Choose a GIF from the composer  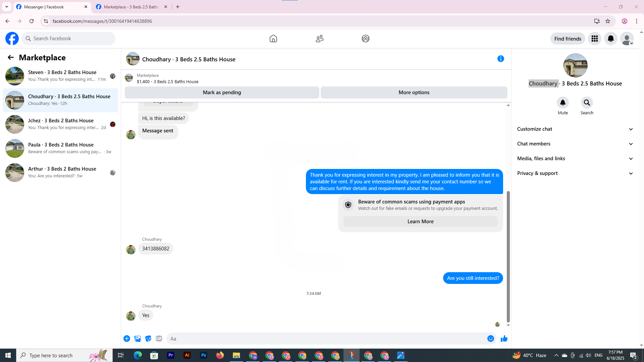159,339
